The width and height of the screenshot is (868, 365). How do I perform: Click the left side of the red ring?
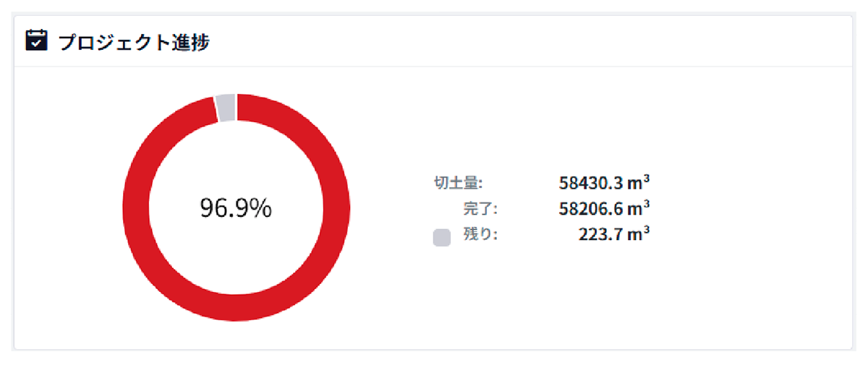point(136,208)
